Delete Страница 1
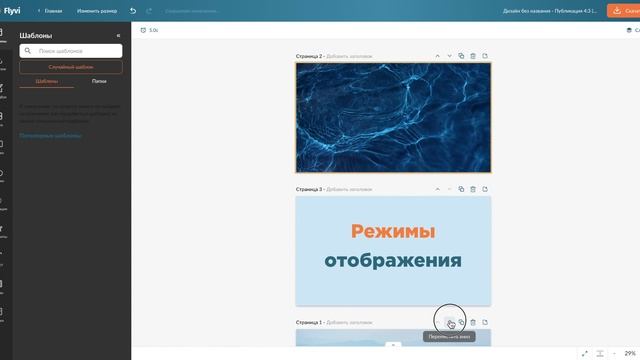The height and width of the screenshot is (360, 640). pyautogui.click(x=473, y=322)
